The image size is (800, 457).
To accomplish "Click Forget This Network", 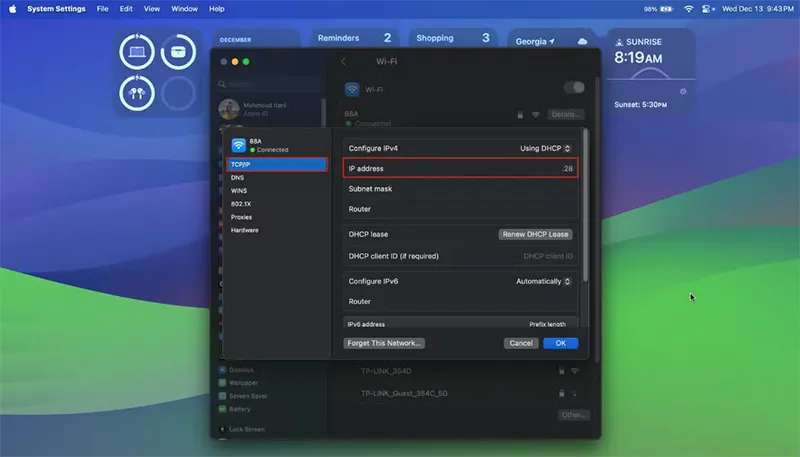I will (384, 343).
